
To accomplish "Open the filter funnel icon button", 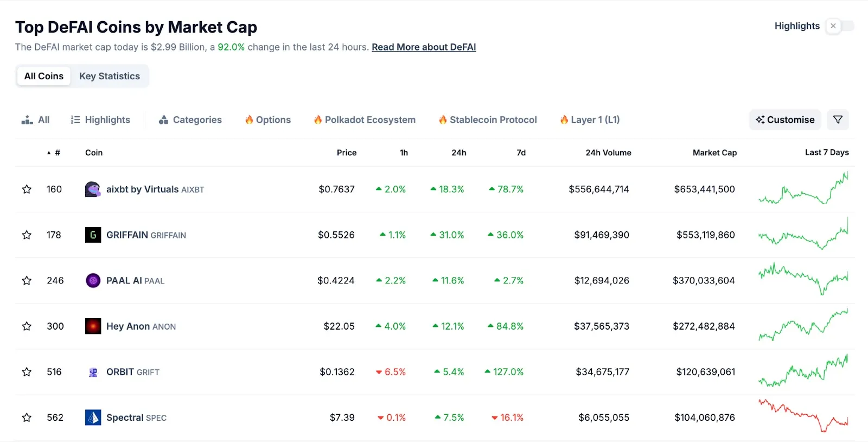I will tap(838, 120).
